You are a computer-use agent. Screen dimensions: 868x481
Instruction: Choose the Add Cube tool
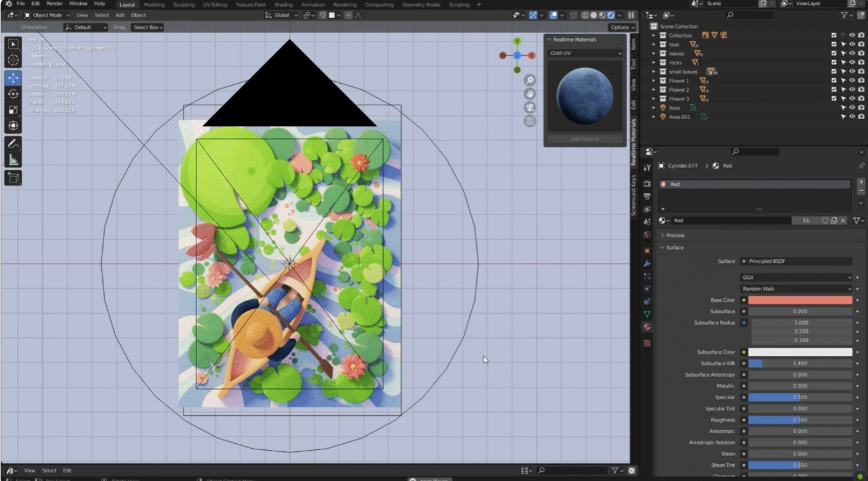click(x=13, y=179)
